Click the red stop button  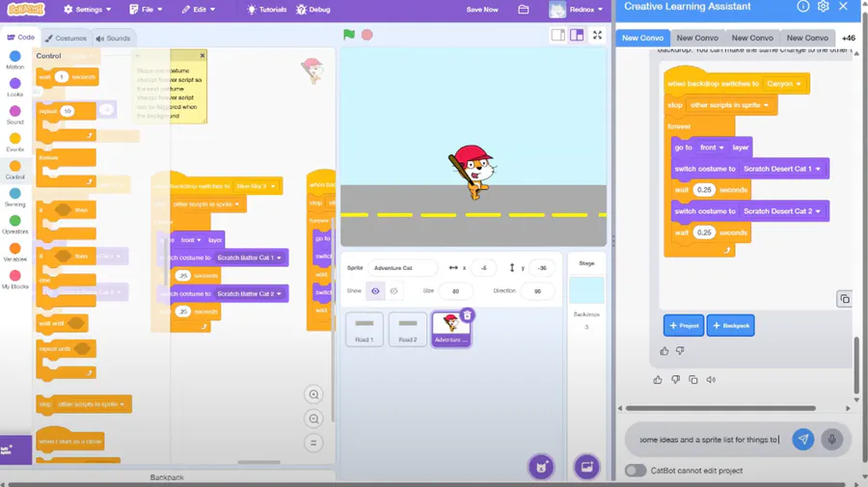(x=367, y=35)
